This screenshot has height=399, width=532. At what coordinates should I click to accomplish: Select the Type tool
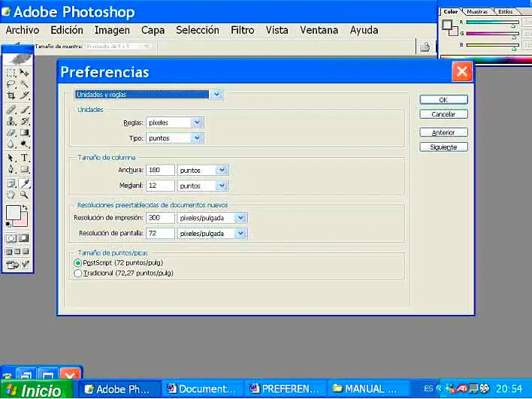(24, 158)
